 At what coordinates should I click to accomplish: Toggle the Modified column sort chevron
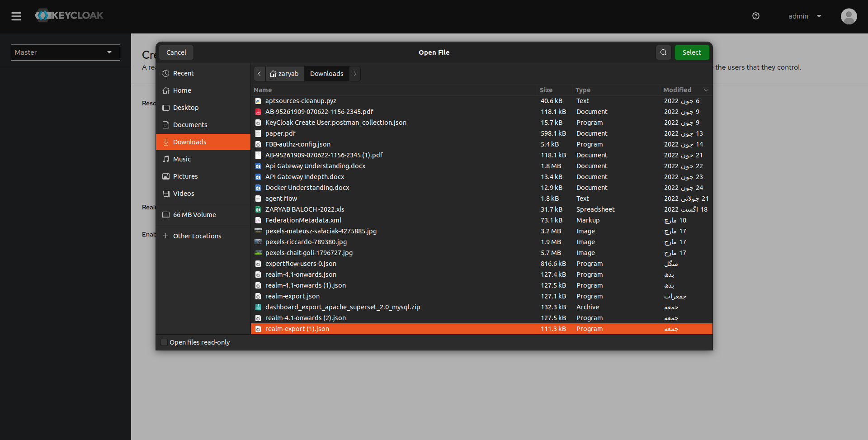pos(706,90)
